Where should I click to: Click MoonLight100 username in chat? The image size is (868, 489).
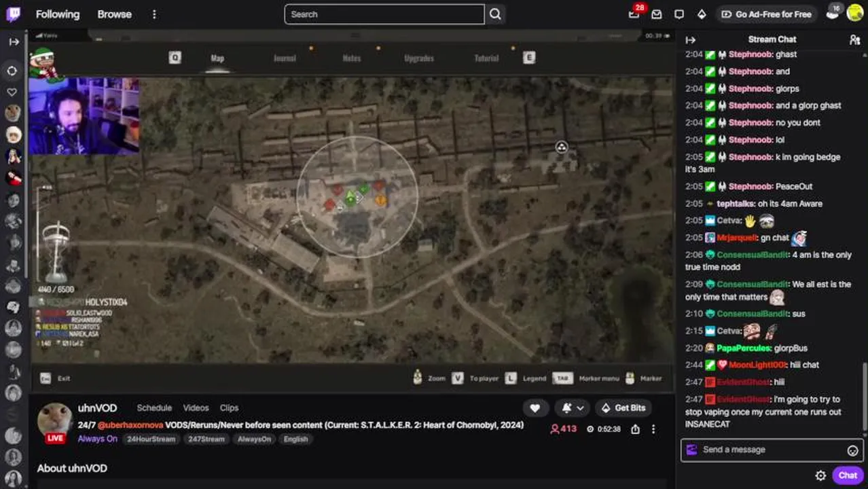tap(757, 365)
